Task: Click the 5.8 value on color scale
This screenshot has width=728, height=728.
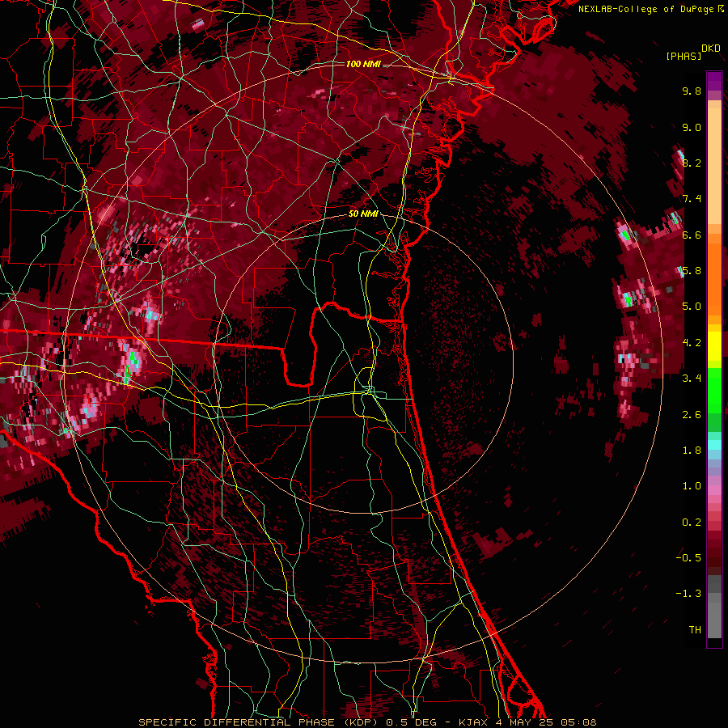Action: tap(692, 271)
